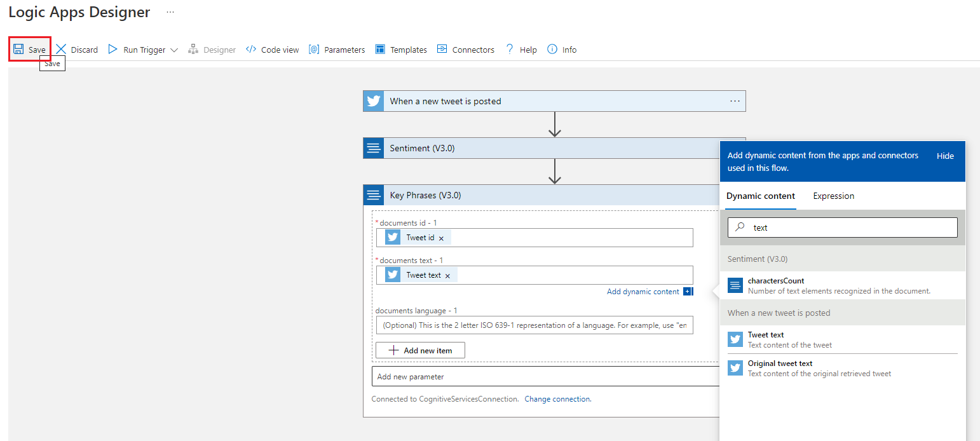The image size is (980, 441).
Task: Click the documents id - 1 input field
Action: [x=534, y=238]
